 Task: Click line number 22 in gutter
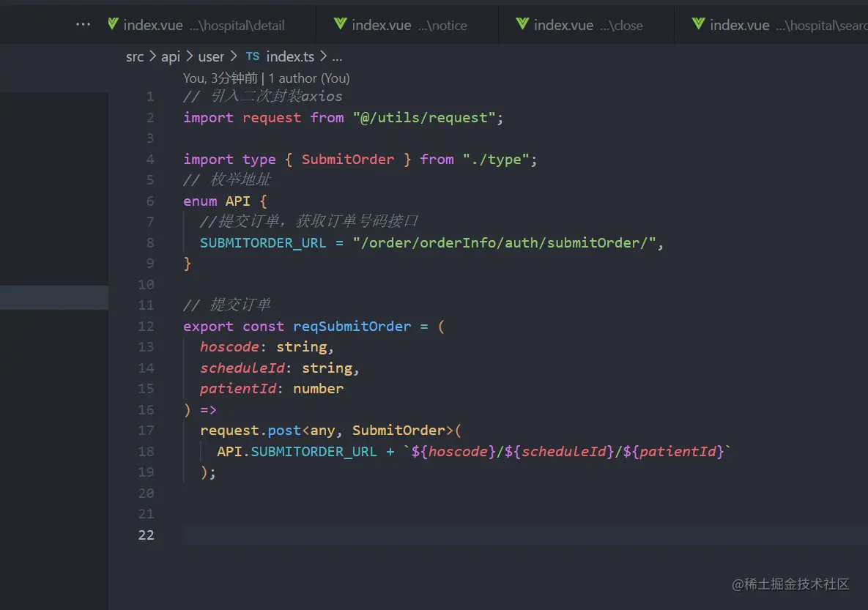pyautogui.click(x=146, y=535)
